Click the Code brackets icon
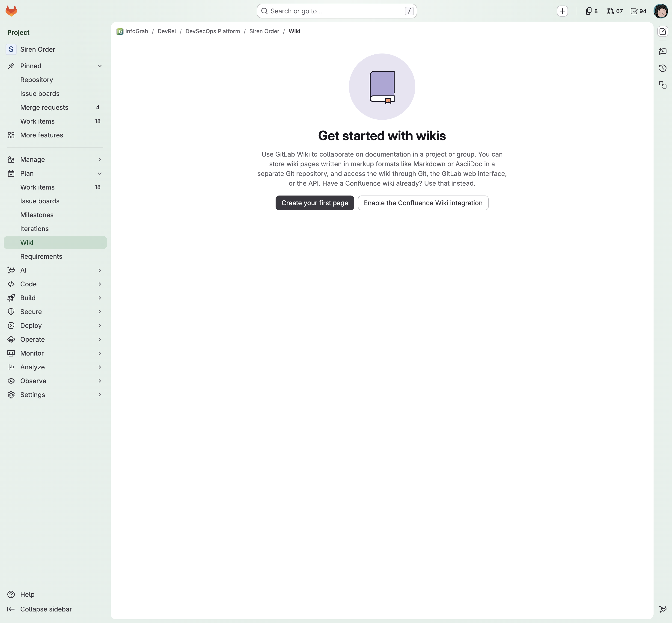Viewport: 672px width, 623px height. click(11, 284)
